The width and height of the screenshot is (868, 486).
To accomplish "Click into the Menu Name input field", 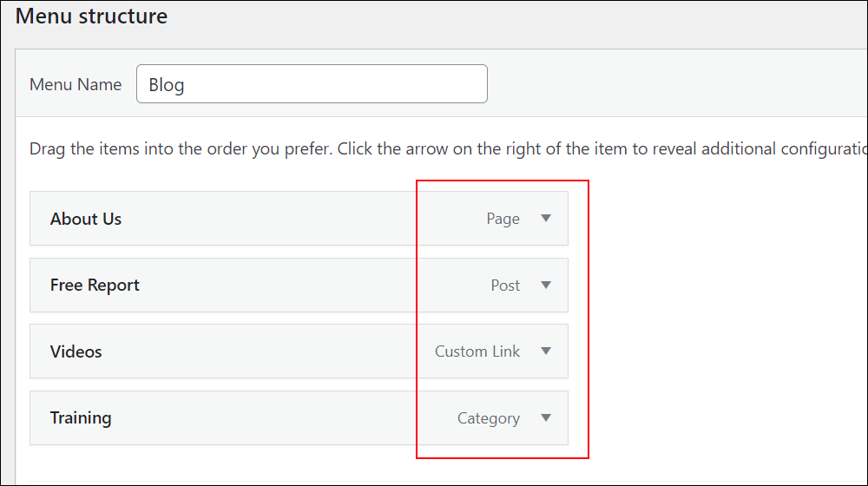I will pyautogui.click(x=312, y=83).
